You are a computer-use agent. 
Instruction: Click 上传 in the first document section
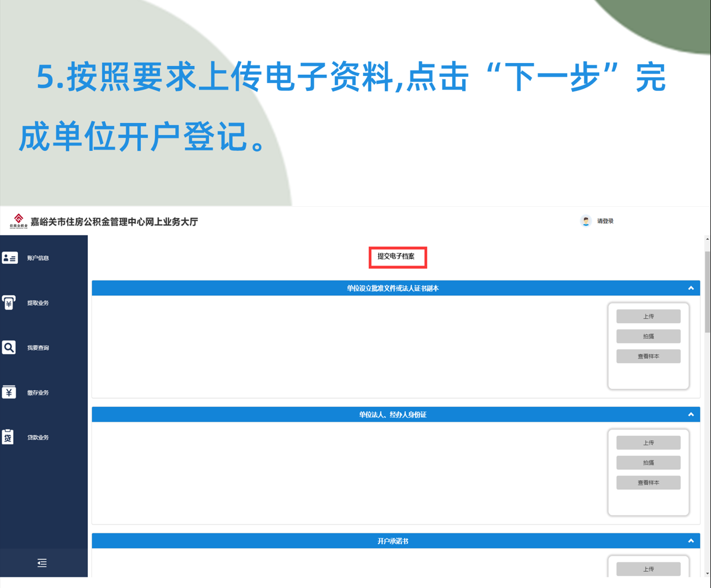tap(648, 317)
